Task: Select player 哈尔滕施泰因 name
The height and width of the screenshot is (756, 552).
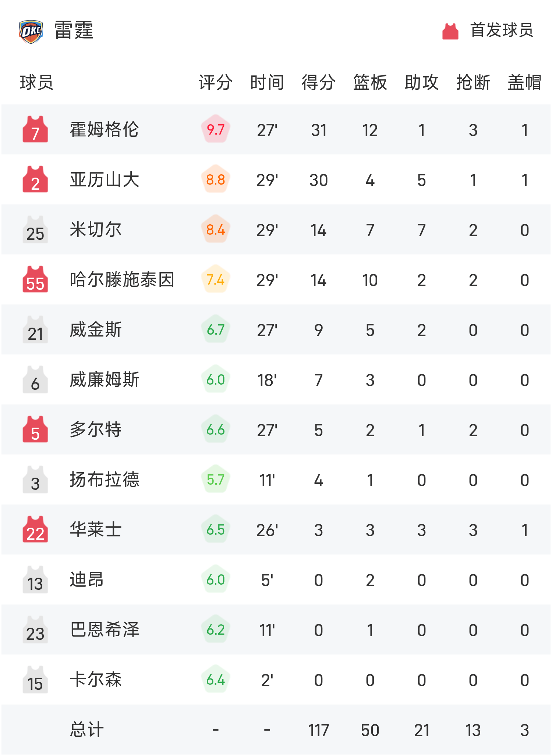Action: tap(122, 279)
